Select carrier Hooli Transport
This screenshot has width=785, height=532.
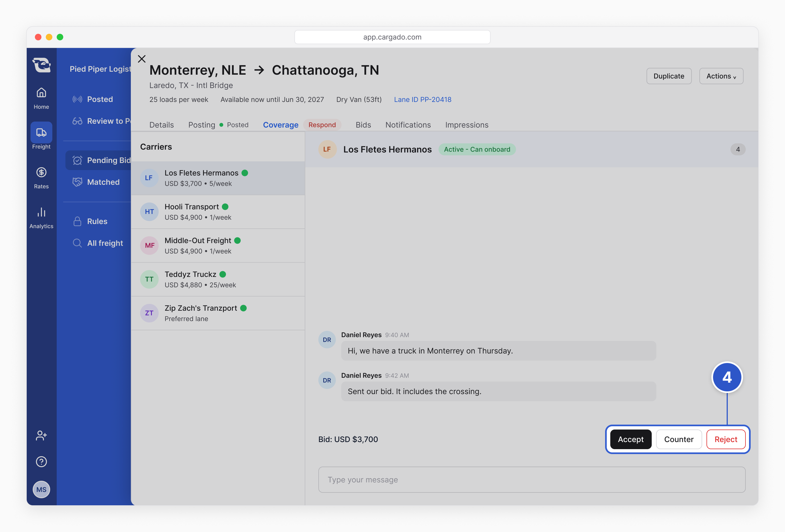pyautogui.click(x=218, y=212)
